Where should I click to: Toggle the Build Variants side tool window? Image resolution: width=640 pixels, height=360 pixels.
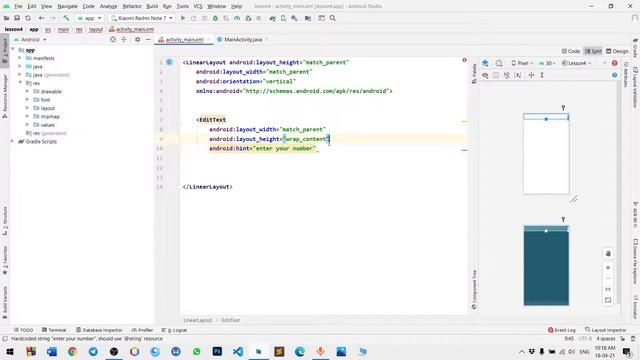(5, 302)
